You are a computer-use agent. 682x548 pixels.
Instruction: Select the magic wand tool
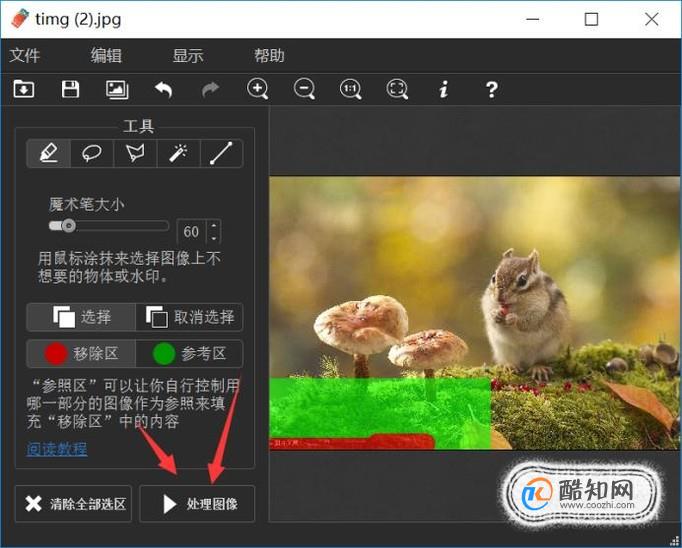(x=178, y=154)
